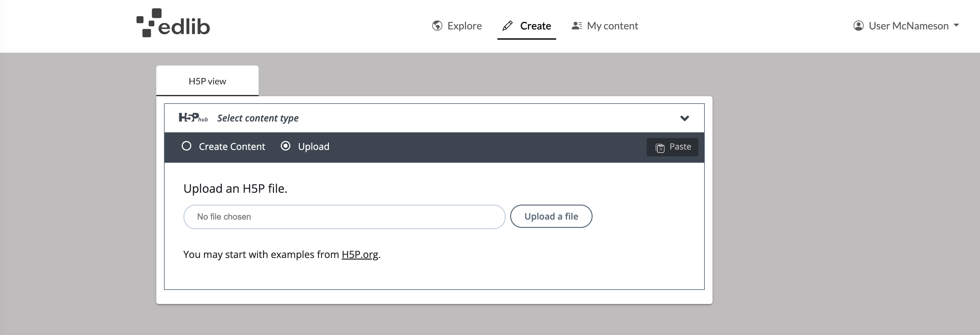This screenshot has height=335, width=980.
Task: Click the H5P hub logo
Action: coord(193,118)
